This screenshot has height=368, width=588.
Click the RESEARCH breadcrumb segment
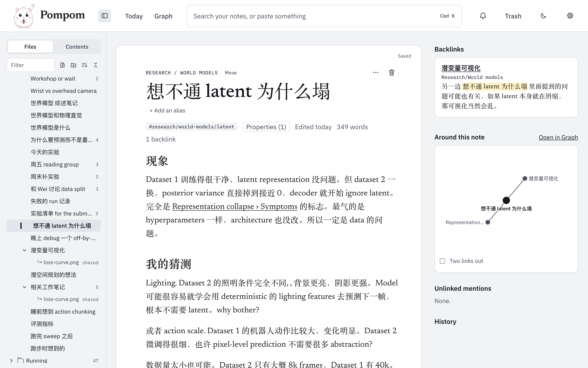(x=158, y=73)
